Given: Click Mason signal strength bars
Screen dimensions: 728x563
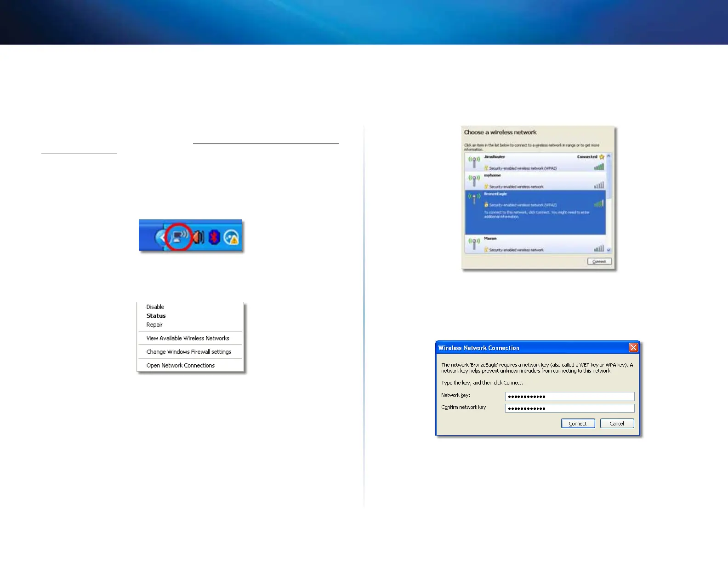Looking at the screenshot, I should click(599, 248).
